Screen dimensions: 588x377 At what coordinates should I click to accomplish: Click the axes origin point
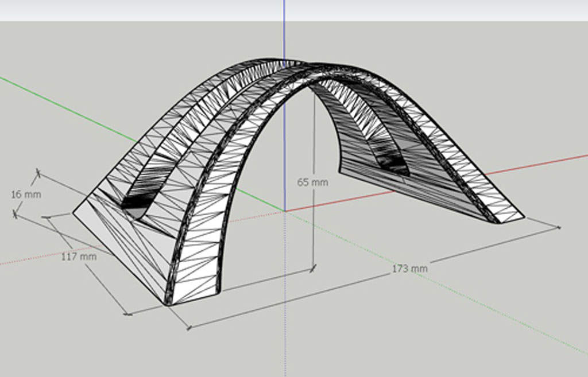(284, 211)
